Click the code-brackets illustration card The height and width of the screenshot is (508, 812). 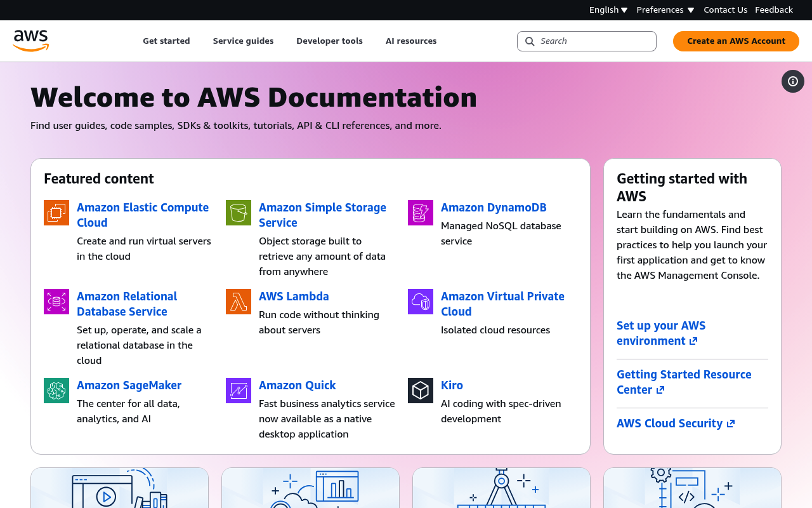(692, 488)
